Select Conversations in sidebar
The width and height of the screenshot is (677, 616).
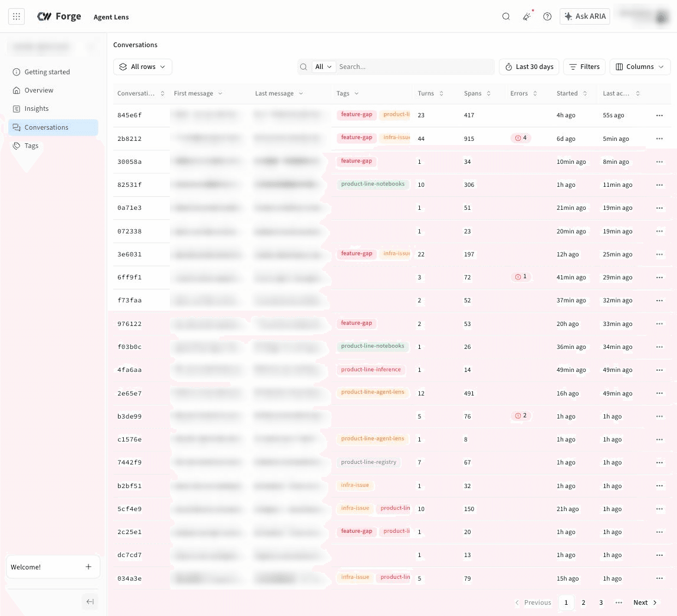click(53, 127)
